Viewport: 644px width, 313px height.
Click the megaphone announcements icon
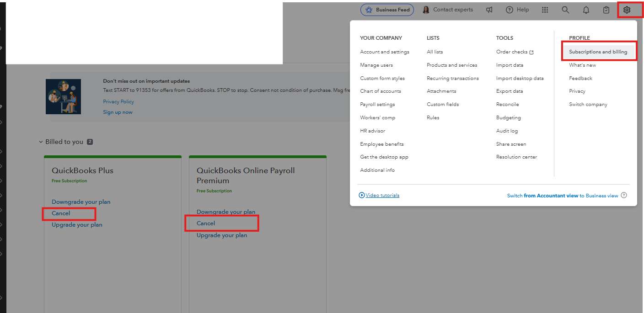pos(489,10)
